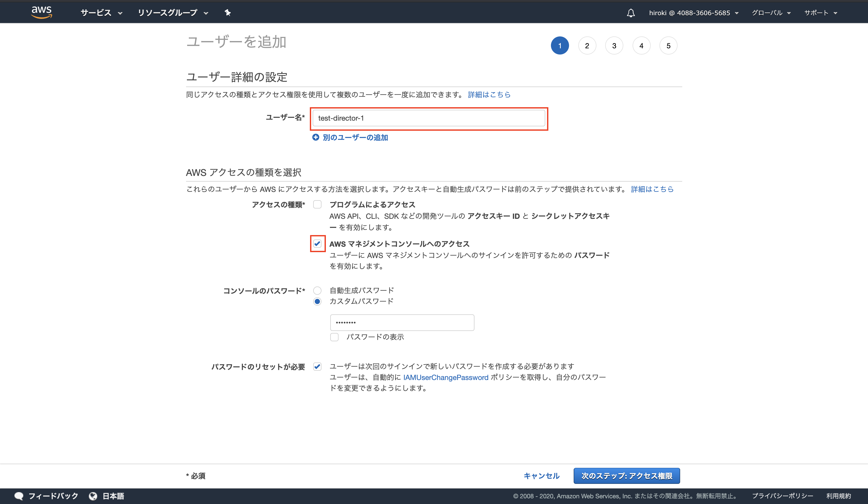Screen dimensions: 868x504
Task: Open the notifications bell icon
Action: point(631,13)
